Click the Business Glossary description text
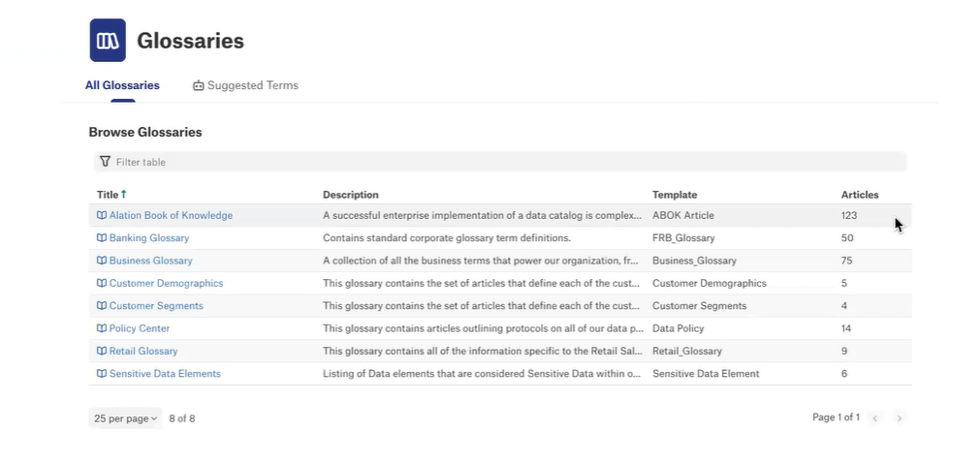980x463 pixels. [x=481, y=260]
